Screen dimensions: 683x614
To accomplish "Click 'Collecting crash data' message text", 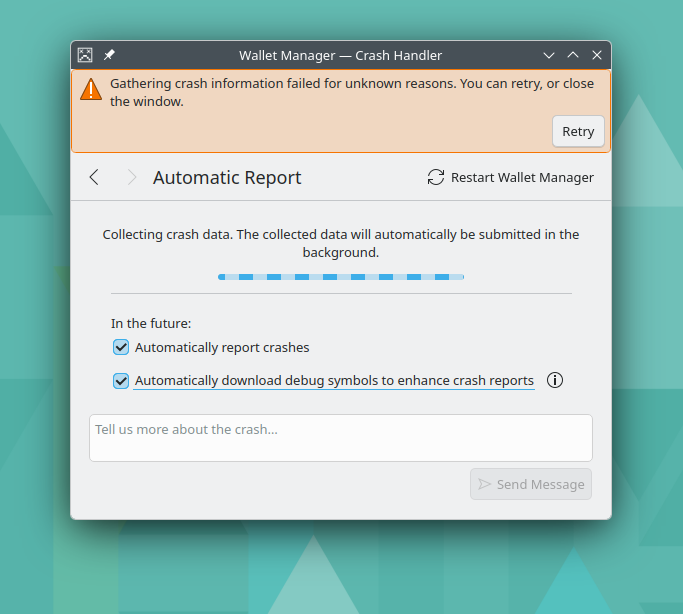I will (x=341, y=243).
